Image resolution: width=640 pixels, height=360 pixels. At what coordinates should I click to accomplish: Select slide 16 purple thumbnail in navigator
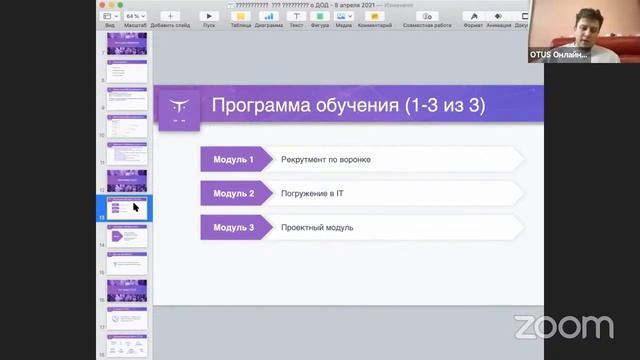pos(127,291)
